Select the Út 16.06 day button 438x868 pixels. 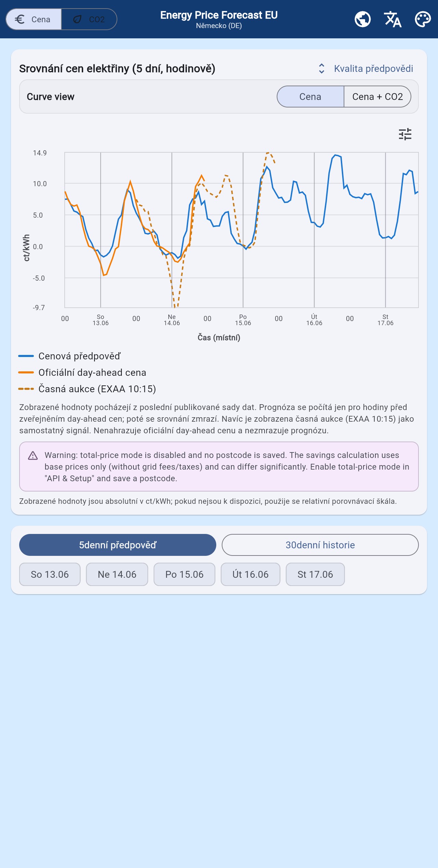250,574
